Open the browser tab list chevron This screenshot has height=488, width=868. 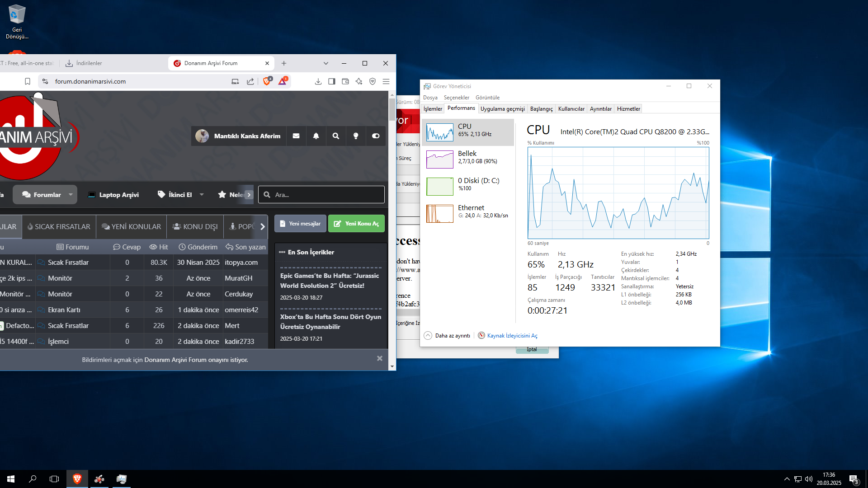[326, 63]
